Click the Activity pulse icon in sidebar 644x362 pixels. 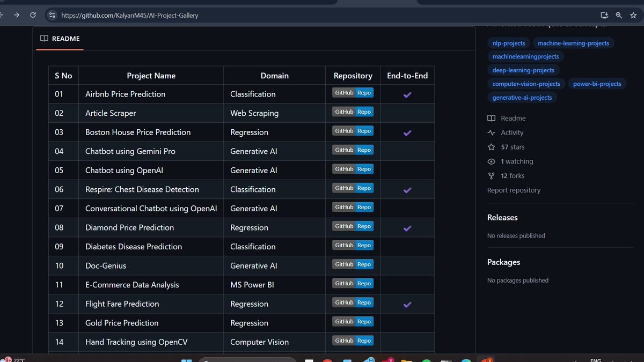coord(491,132)
